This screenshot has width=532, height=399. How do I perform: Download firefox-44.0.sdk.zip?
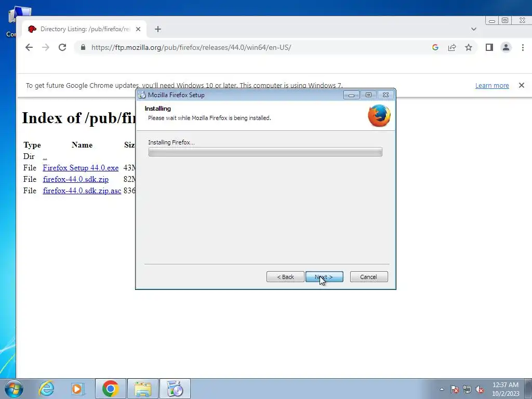coord(76,179)
